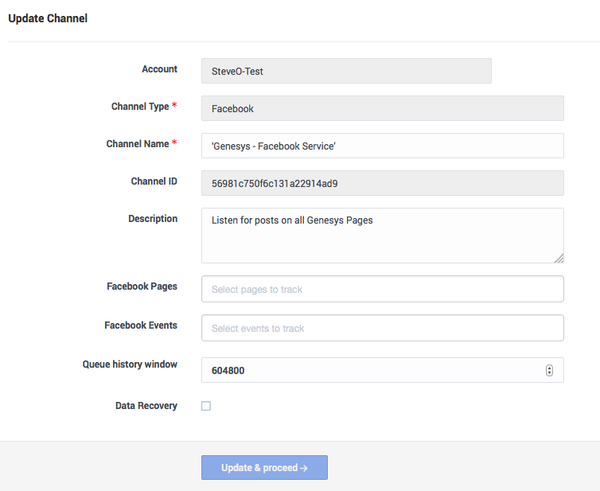The image size is (600, 491).
Task: Click the Channel Name label
Action: pos(137,144)
